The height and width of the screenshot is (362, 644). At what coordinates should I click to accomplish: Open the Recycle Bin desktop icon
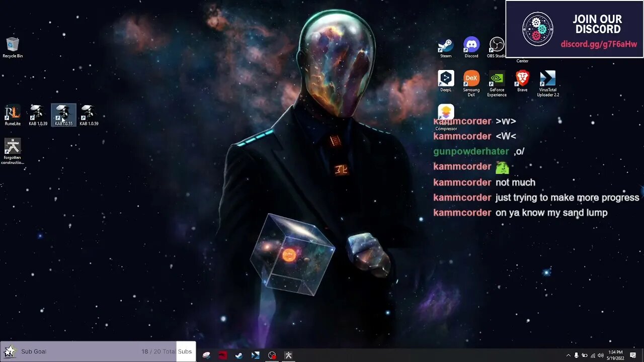(13, 48)
